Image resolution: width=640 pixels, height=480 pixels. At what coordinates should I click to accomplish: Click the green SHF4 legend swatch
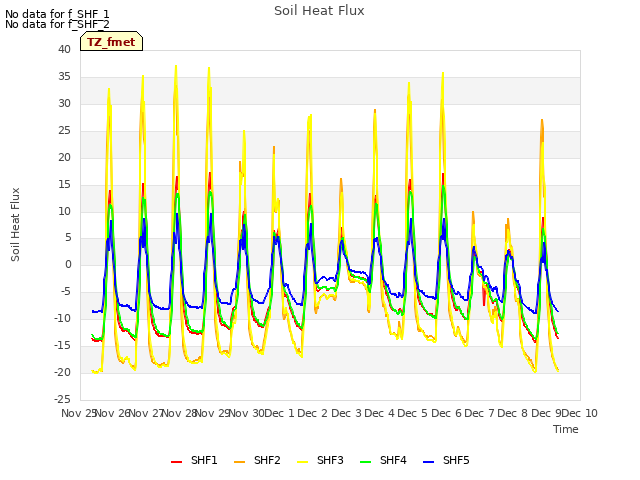pos(366,461)
